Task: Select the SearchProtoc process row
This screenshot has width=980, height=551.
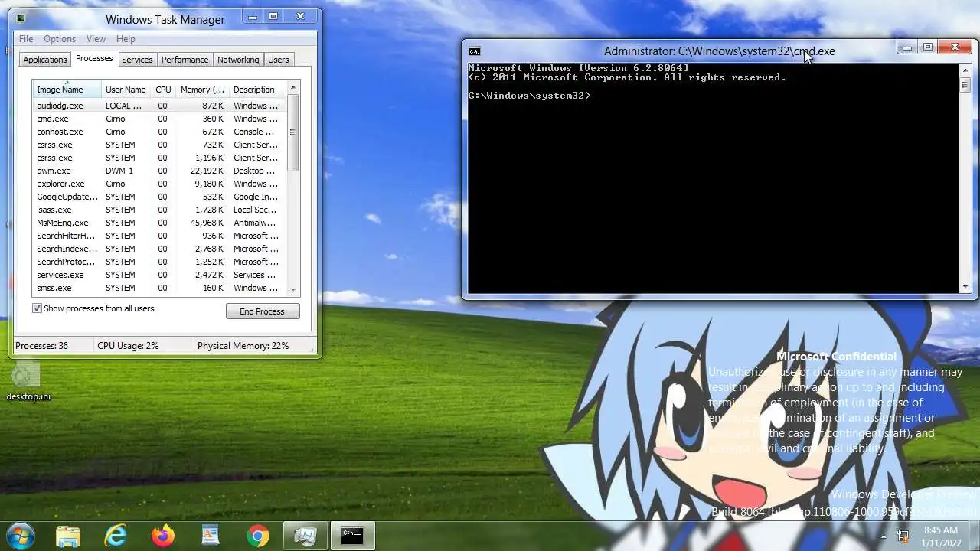Action: pyautogui.click(x=159, y=262)
